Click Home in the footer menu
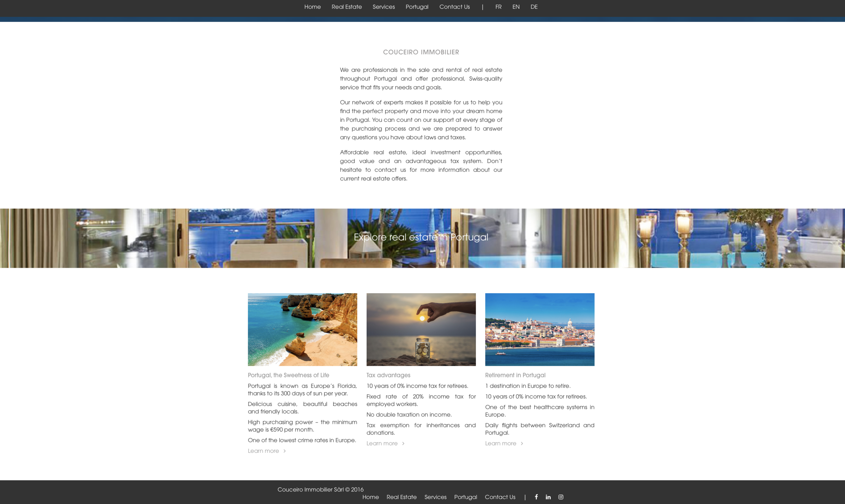This screenshot has width=845, height=504. point(370,497)
